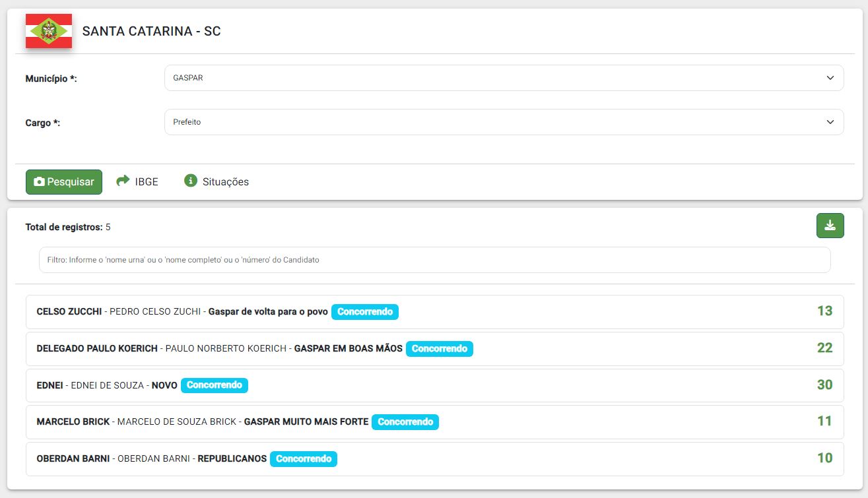868x498 pixels.
Task: Open the Cargo dropdown showing Prefeito
Action: (x=504, y=122)
